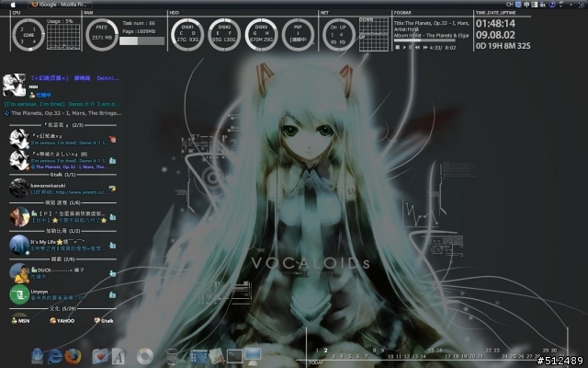Open chat with It's My Life contact
588x368 pixels.
pyautogui.click(x=63, y=246)
